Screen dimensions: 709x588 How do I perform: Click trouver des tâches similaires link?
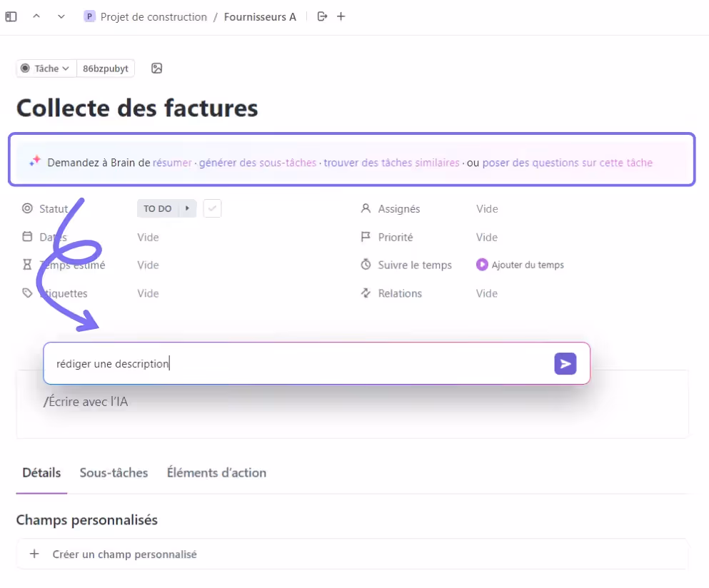(391, 163)
